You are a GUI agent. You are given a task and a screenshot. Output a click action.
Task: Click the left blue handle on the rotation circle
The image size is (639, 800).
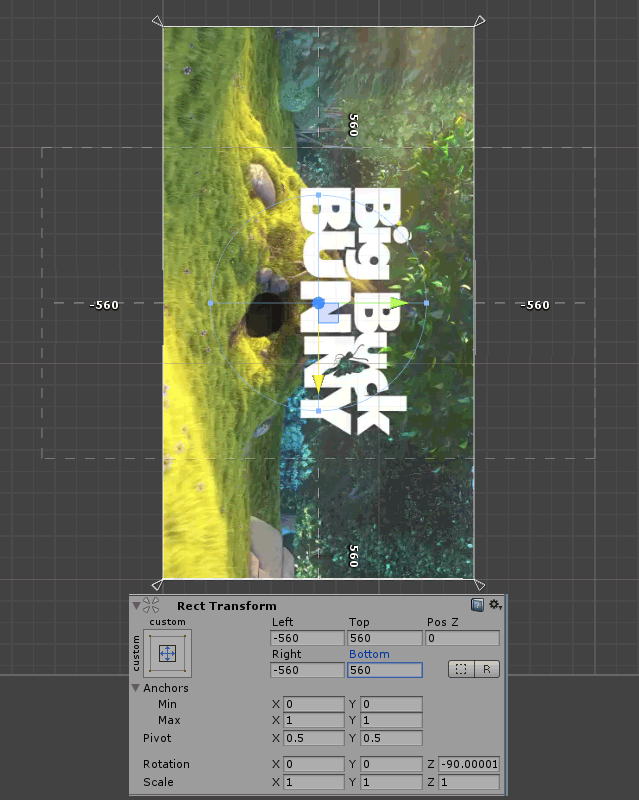pos(211,303)
